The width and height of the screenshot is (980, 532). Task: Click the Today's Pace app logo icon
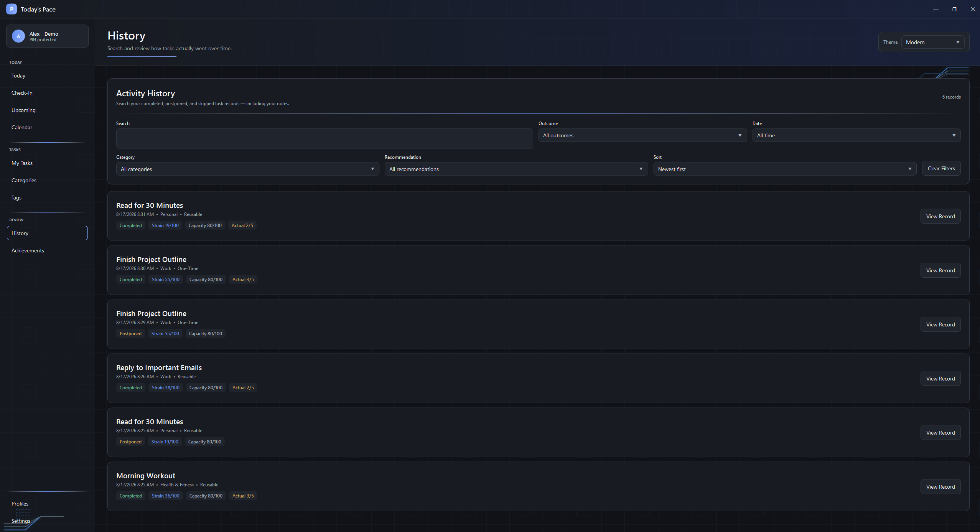pos(12,9)
